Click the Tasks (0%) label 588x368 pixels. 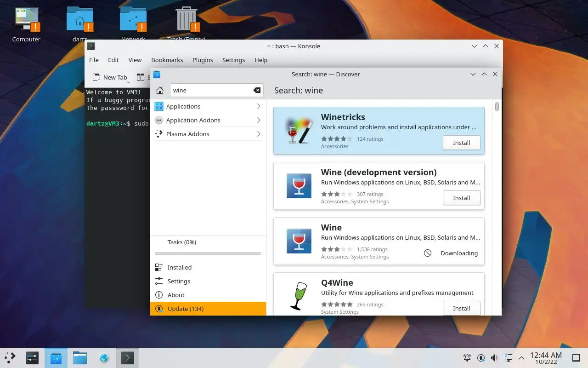click(x=182, y=242)
